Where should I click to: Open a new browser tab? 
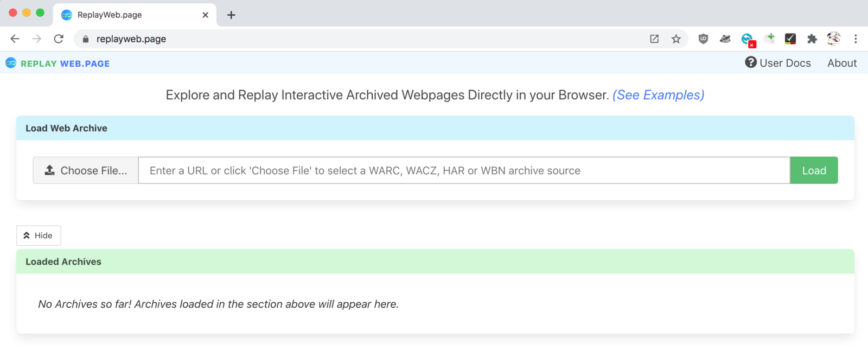(x=231, y=15)
